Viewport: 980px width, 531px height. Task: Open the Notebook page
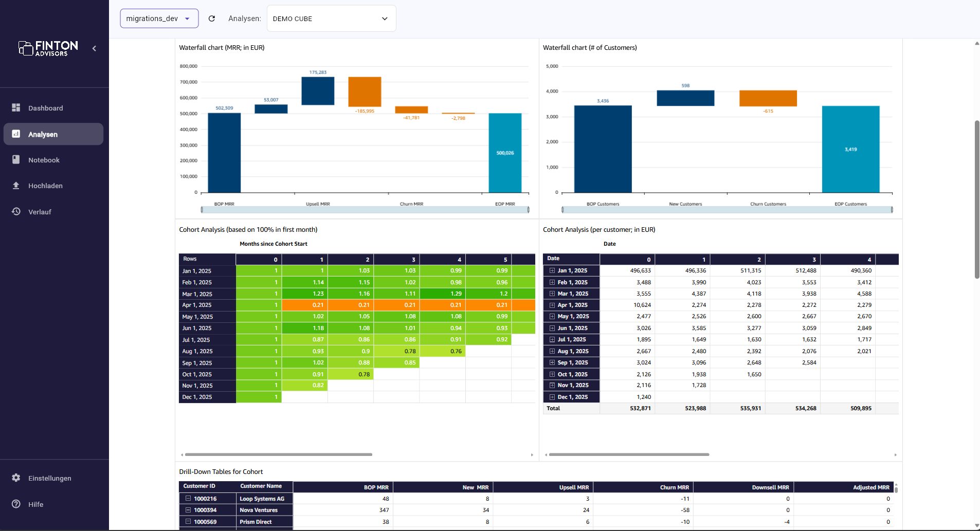[53, 160]
